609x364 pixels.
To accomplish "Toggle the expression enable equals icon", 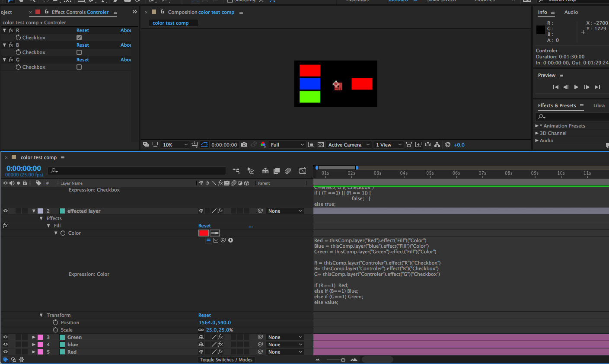I will pyautogui.click(x=208, y=240).
